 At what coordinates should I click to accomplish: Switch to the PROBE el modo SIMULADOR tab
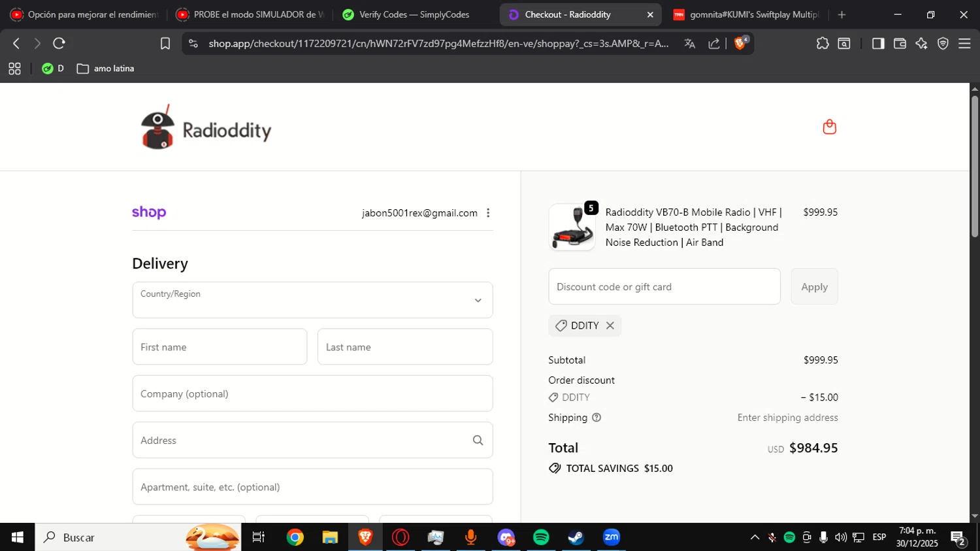(x=250, y=14)
